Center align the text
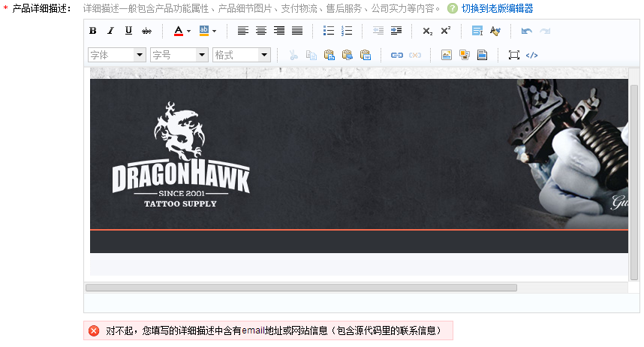 pos(261,31)
